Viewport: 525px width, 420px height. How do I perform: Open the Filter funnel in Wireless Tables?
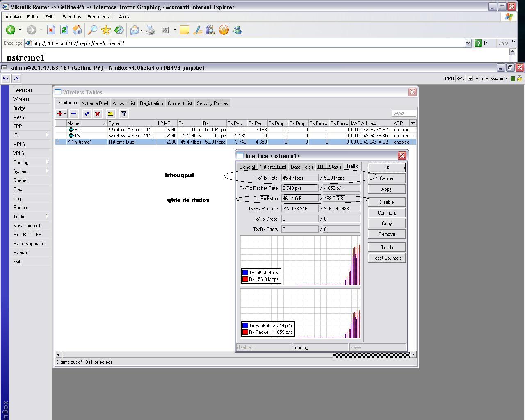click(123, 114)
